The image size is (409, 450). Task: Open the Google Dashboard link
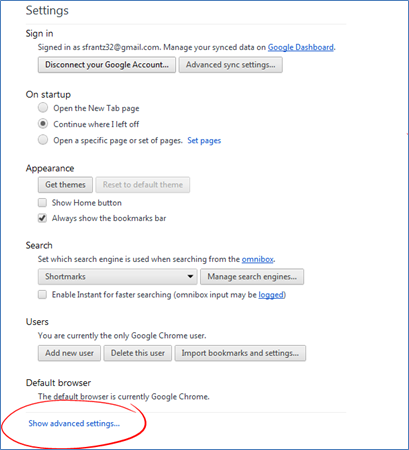(x=301, y=47)
